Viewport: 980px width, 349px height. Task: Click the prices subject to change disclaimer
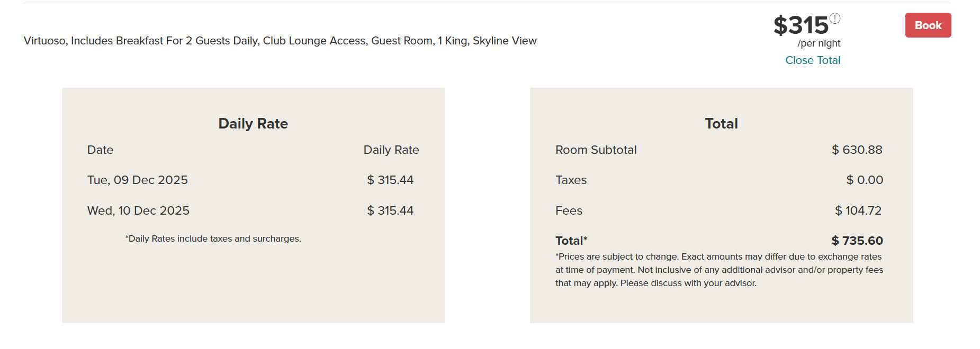point(719,270)
